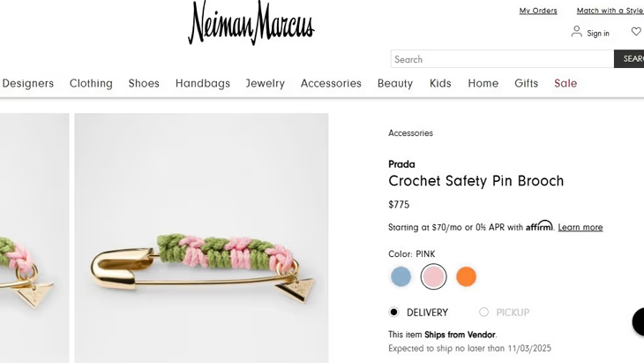The image size is (644, 363).
Task: Select the DELIVERY radio option
Action: (393, 312)
